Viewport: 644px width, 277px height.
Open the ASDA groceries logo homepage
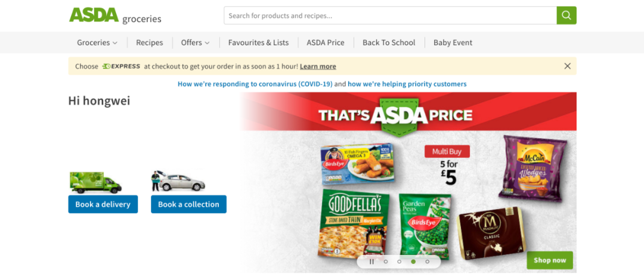(115, 15)
